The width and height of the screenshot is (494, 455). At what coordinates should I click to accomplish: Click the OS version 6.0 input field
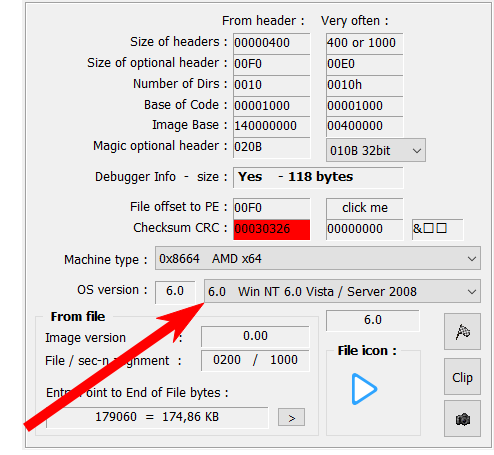point(175,292)
